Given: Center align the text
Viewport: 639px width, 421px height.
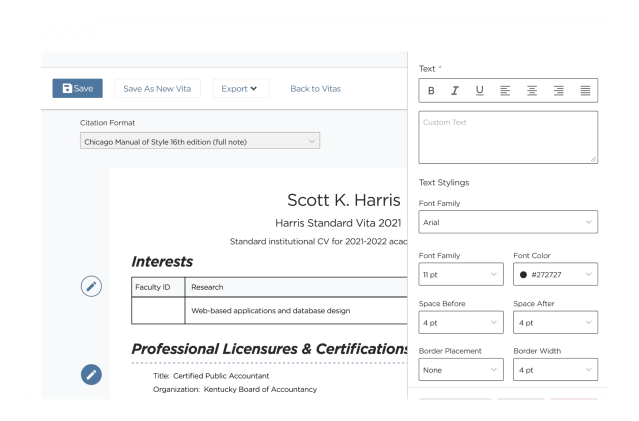Looking at the screenshot, I should click(x=532, y=91).
